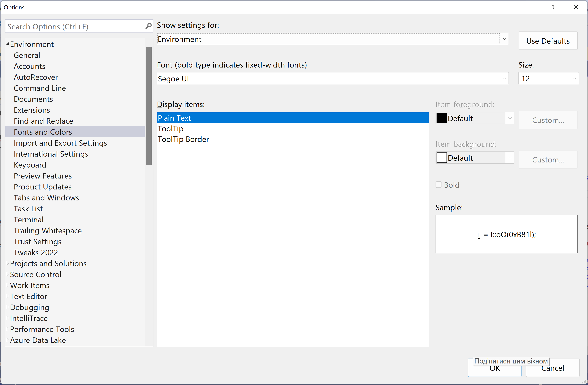
Task: Expand the Text Editor node
Action: pos(8,296)
